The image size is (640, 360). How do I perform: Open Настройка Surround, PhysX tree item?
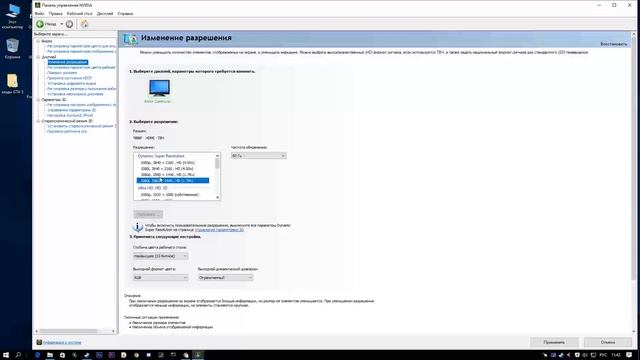pyautogui.click(x=70, y=116)
